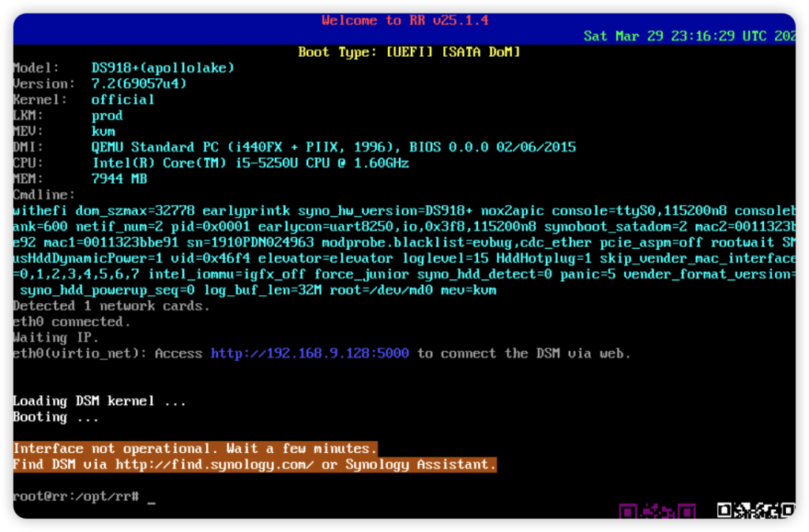This screenshot has width=809, height=532.
Task: Click the 'Kernel:' label
Action: [40, 100]
